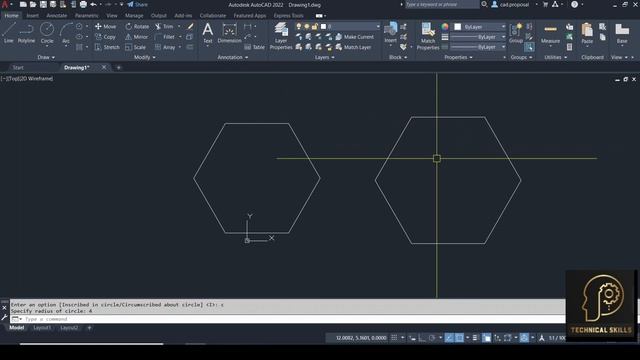Open the Parametric ribbon tab
This screenshot has height=360, width=640.
(x=86, y=16)
